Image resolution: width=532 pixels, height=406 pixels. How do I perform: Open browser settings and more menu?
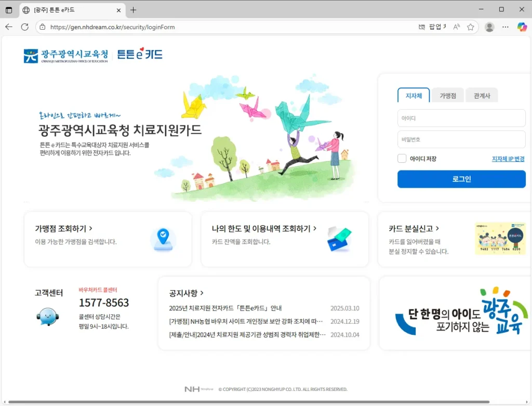[x=505, y=27]
